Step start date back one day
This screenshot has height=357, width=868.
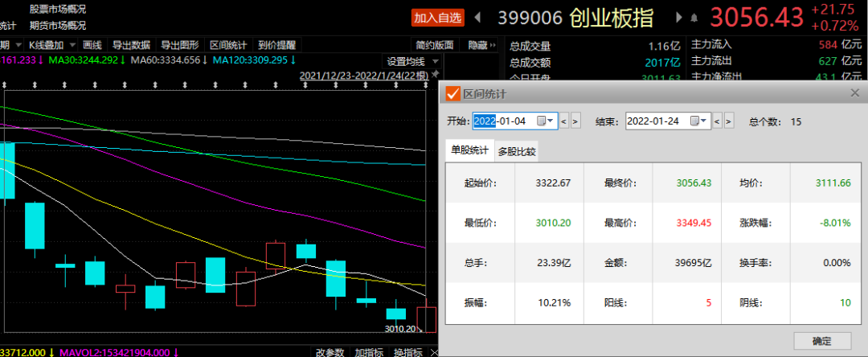point(563,121)
